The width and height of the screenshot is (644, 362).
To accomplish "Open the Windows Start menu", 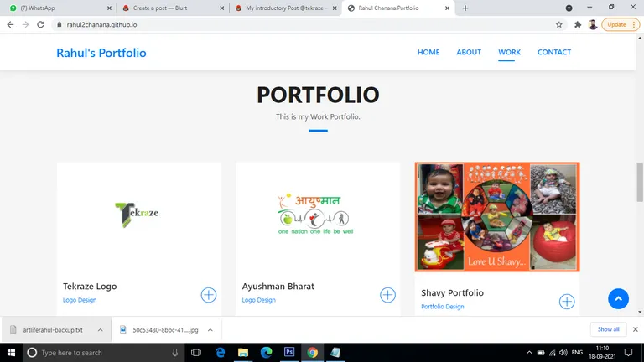I will (11, 353).
